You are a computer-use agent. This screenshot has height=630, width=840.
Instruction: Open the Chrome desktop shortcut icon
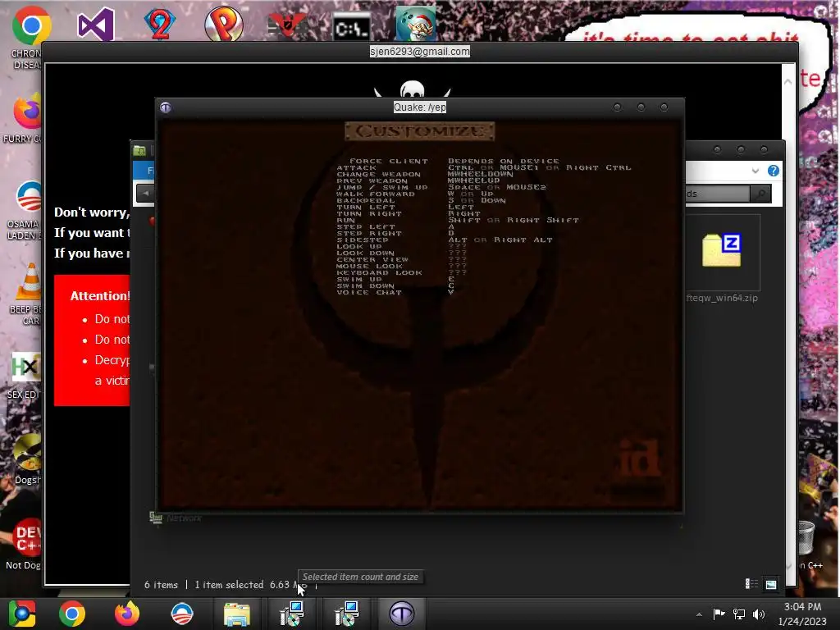(x=31, y=25)
